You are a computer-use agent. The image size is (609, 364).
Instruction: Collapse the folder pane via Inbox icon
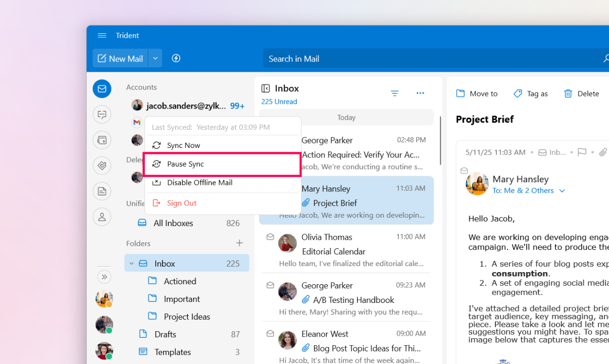[x=266, y=89]
